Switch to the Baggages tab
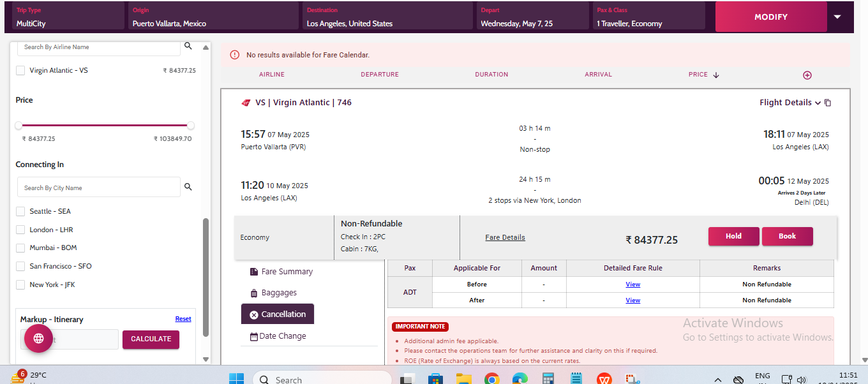This screenshot has width=868, height=384. pos(278,293)
